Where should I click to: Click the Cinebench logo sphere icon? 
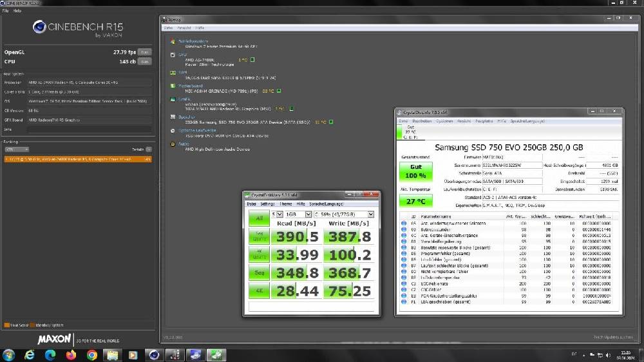click(39, 26)
